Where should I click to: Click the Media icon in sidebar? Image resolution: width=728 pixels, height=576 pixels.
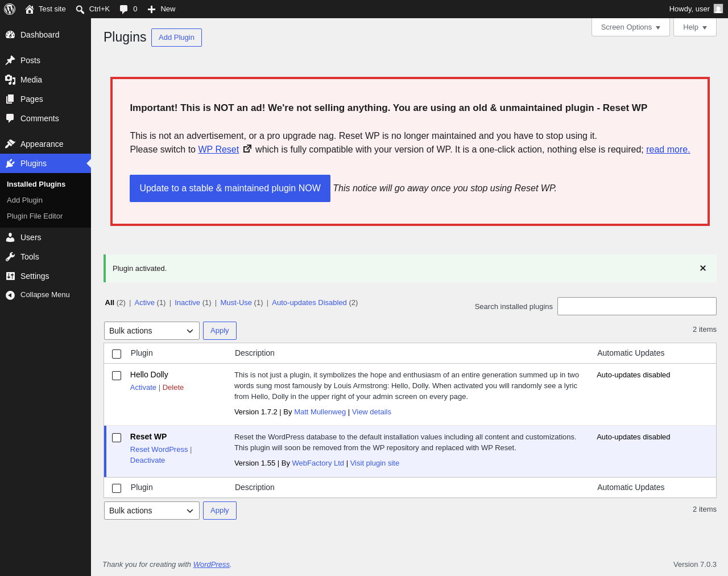(x=10, y=80)
